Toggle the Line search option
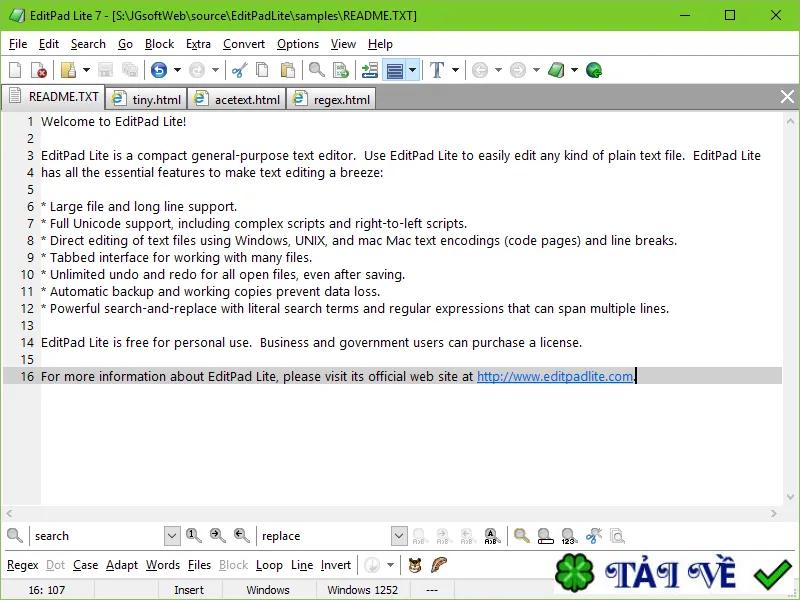800x600 pixels. [x=302, y=565]
